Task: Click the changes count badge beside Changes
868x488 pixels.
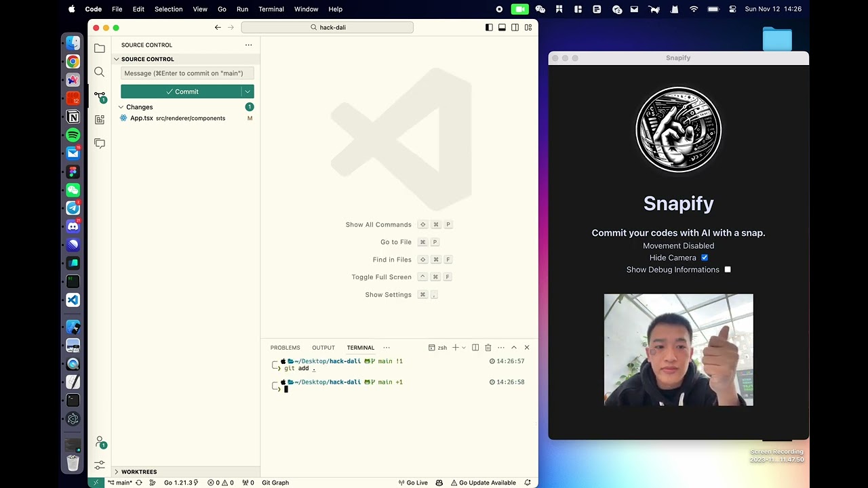Action: coord(250,107)
